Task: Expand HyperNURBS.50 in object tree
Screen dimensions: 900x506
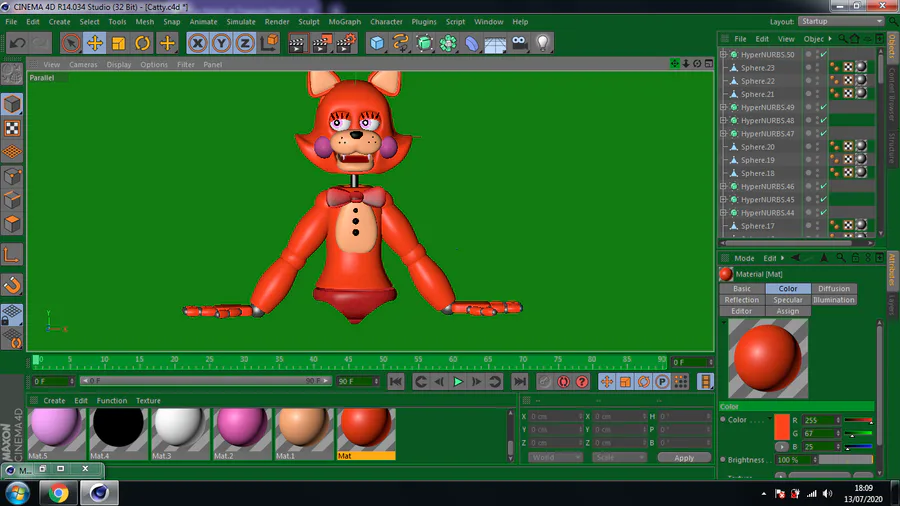Action: (724, 55)
